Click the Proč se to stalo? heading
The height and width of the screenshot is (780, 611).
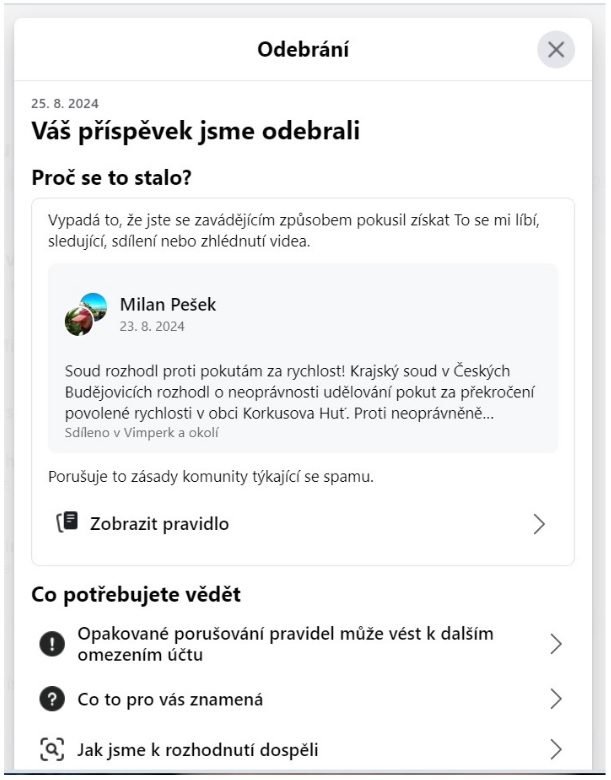click(x=111, y=177)
